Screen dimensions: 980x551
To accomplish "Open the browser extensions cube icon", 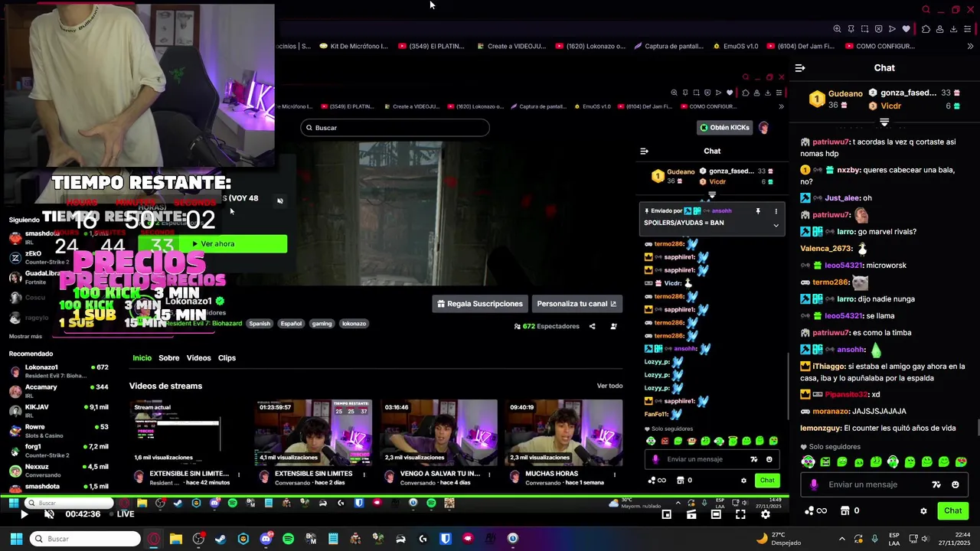I will point(926,29).
